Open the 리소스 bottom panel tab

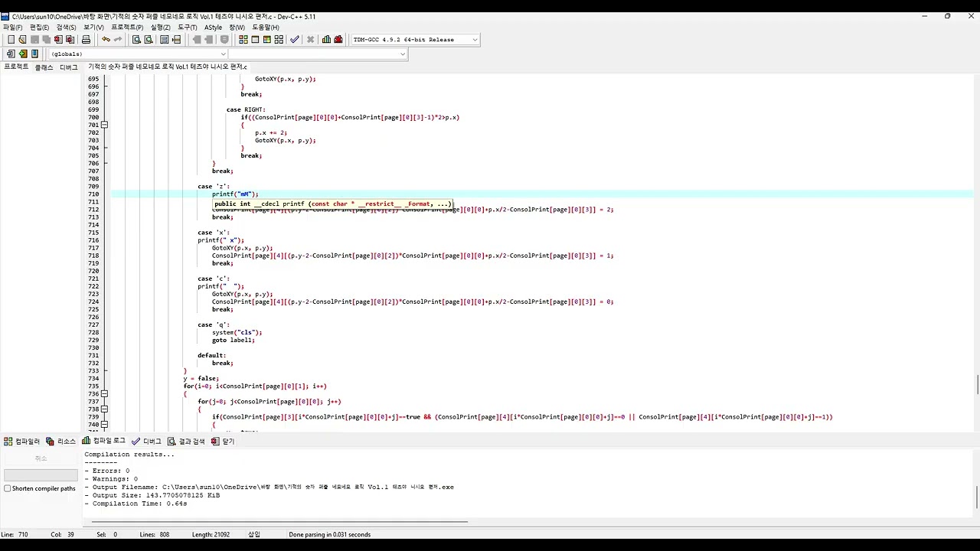tap(61, 441)
